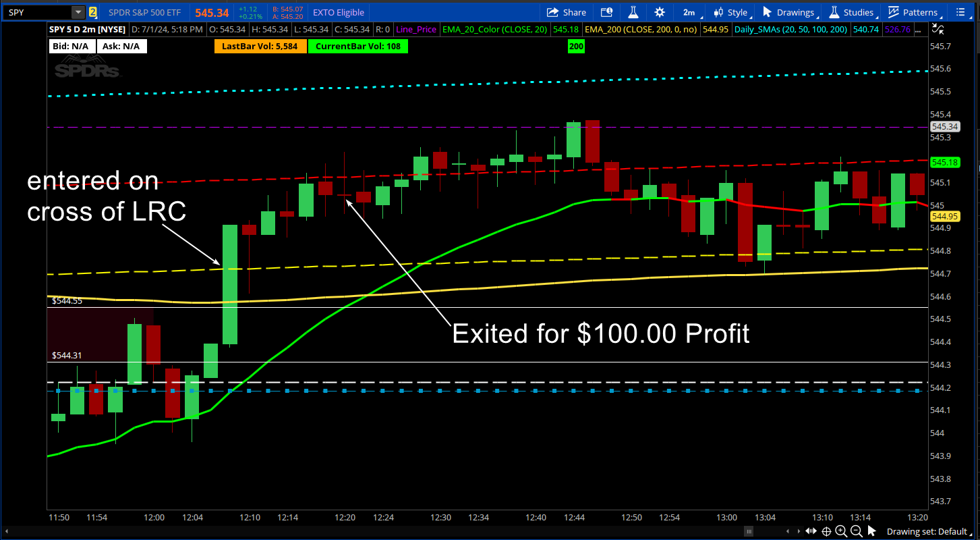
Task: Click the LastBar Vol: 5,584 label
Action: click(260, 46)
